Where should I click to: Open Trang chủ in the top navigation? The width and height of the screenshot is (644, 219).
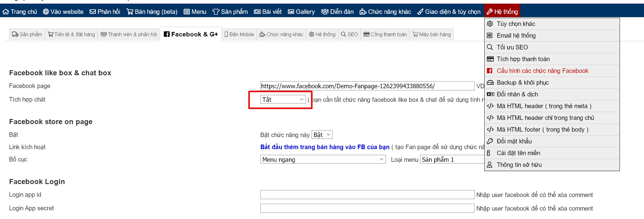tap(20, 12)
